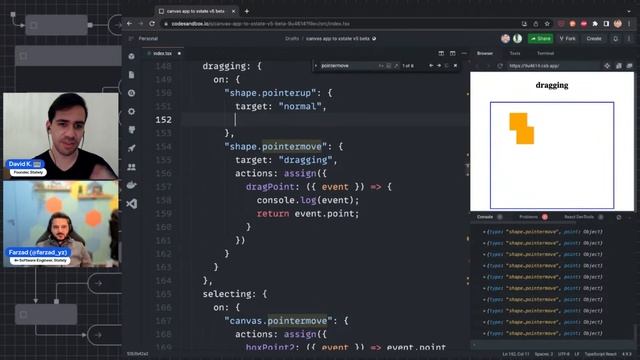Switch to the Terminal tab
The image size is (640, 360).
(545, 53)
